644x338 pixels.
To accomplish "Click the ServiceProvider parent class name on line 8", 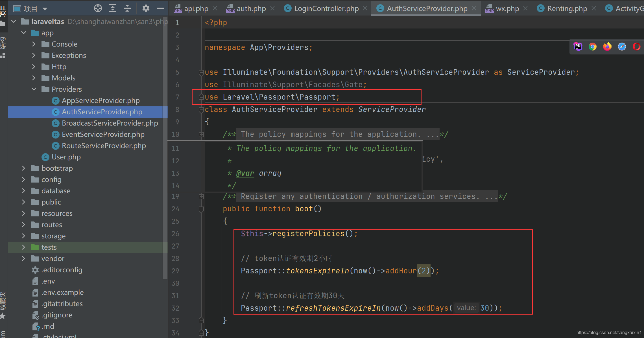I will [392, 109].
